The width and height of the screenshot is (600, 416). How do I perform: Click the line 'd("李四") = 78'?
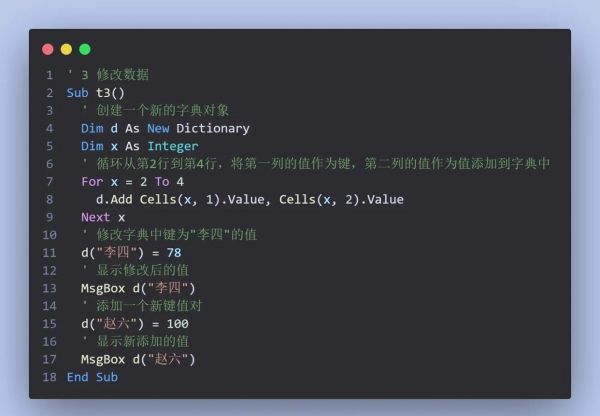tap(131, 253)
